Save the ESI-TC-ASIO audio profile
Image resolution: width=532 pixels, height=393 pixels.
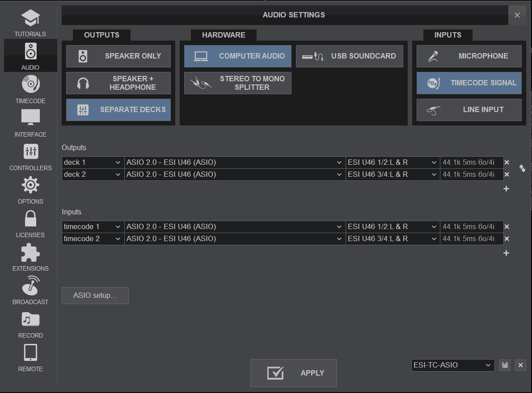505,365
